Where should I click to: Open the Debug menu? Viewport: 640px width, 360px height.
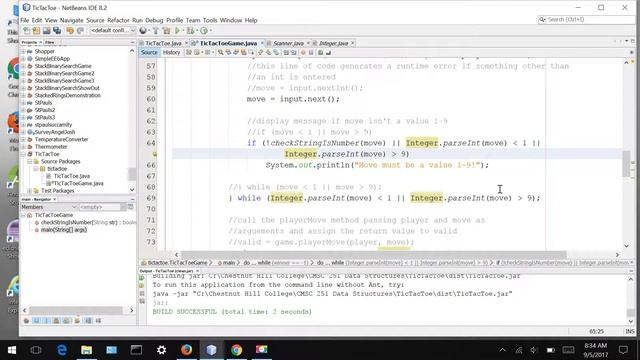[x=154, y=20]
